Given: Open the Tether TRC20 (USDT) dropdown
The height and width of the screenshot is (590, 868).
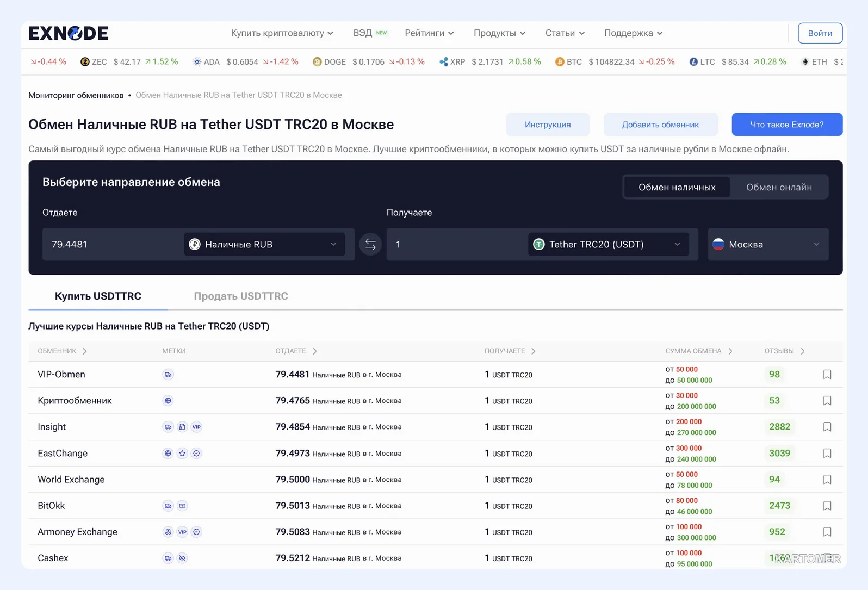Looking at the screenshot, I should pos(609,244).
